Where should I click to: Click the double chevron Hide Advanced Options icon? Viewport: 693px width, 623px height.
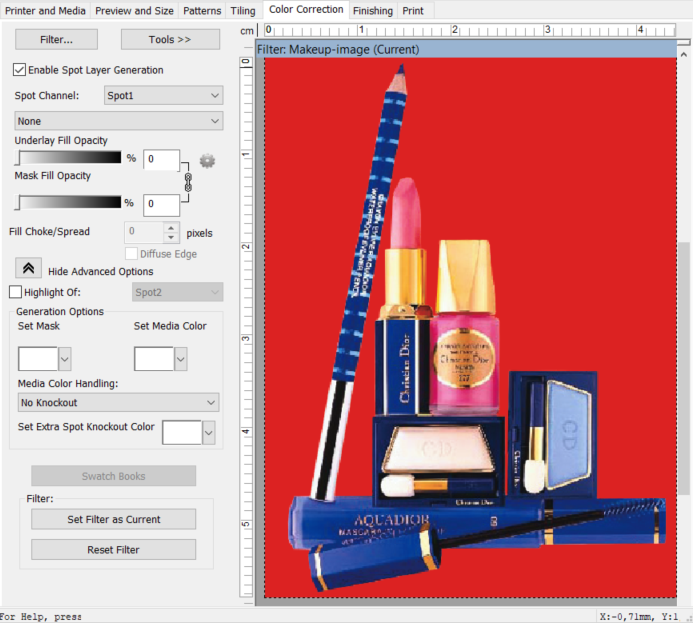click(28, 270)
